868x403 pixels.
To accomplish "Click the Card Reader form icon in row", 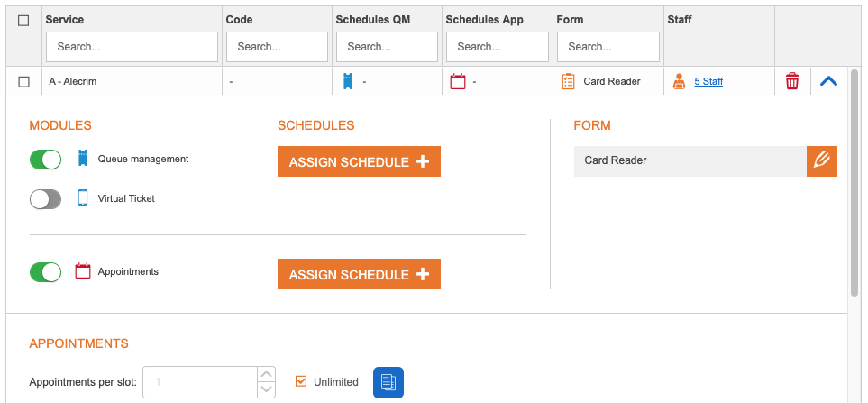I will 568,81.
